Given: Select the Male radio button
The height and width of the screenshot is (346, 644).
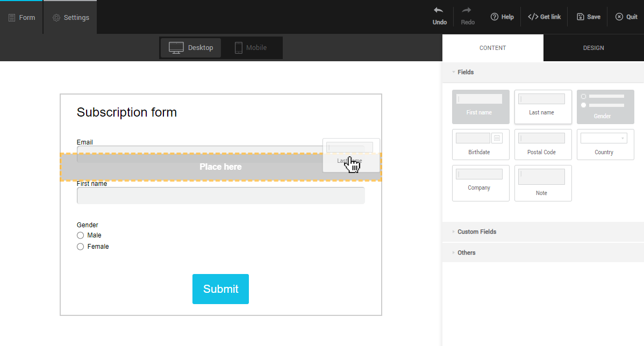Looking at the screenshot, I should click(81, 235).
